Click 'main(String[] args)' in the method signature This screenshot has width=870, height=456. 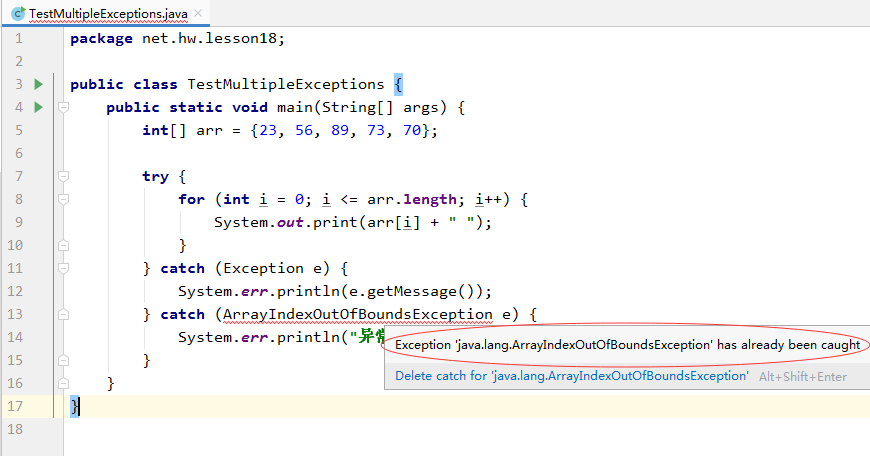click(362, 108)
